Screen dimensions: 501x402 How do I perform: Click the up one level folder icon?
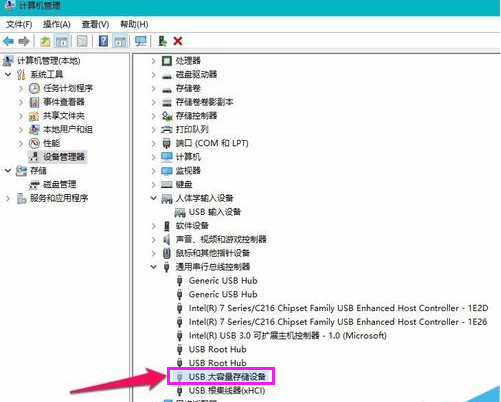point(45,41)
